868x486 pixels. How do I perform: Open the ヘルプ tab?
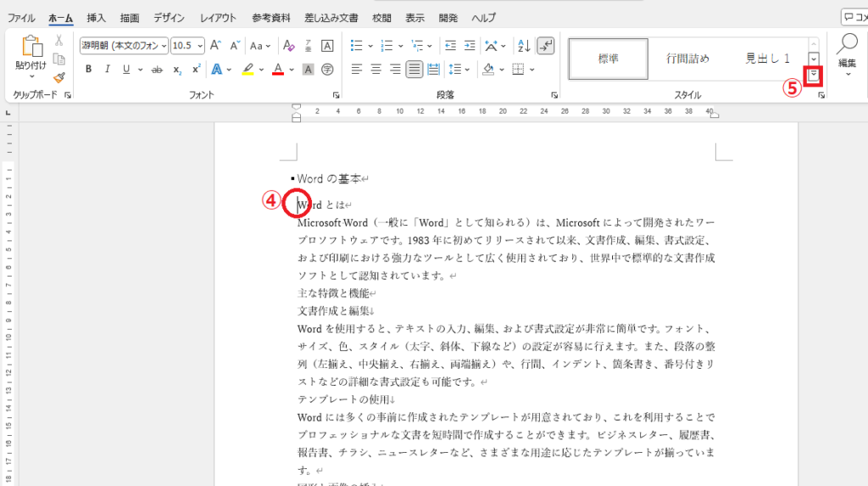(484, 18)
